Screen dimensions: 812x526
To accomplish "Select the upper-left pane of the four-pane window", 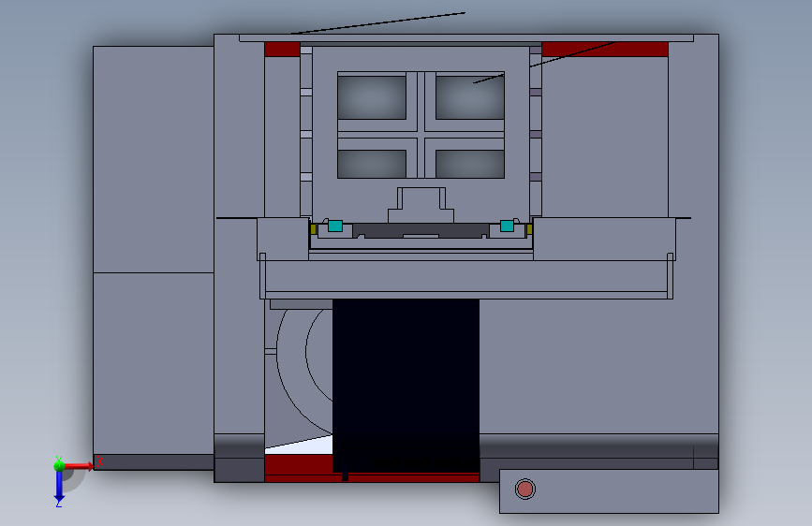I will 372,97.
